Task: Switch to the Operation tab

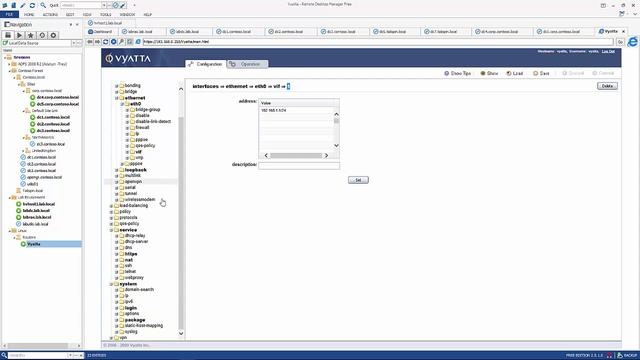Action: (x=247, y=64)
